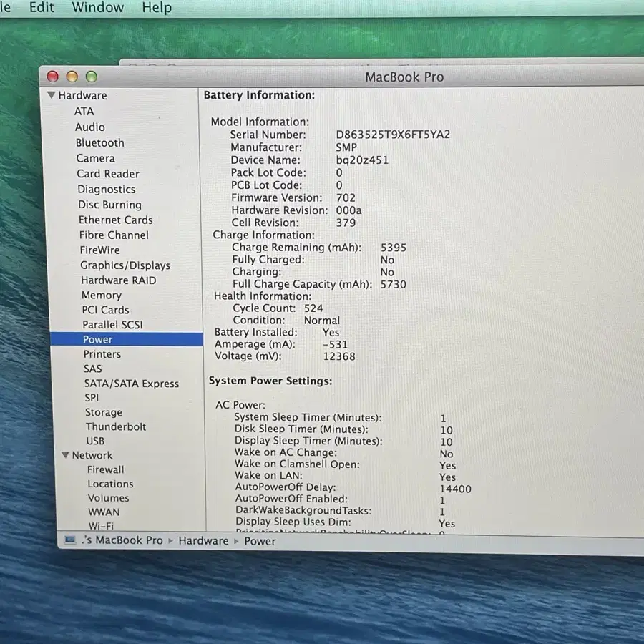The height and width of the screenshot is (644, 644).
Task: Select Audio in the sidebar
Action: tap(90, 127)
